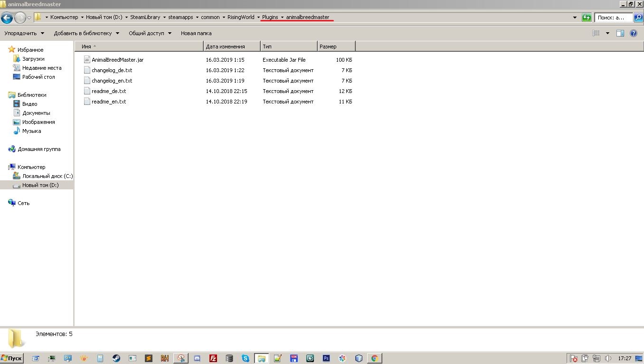The image size is (644, 364).
Task: Click the Пуск start button
Action: coord(12,358)
